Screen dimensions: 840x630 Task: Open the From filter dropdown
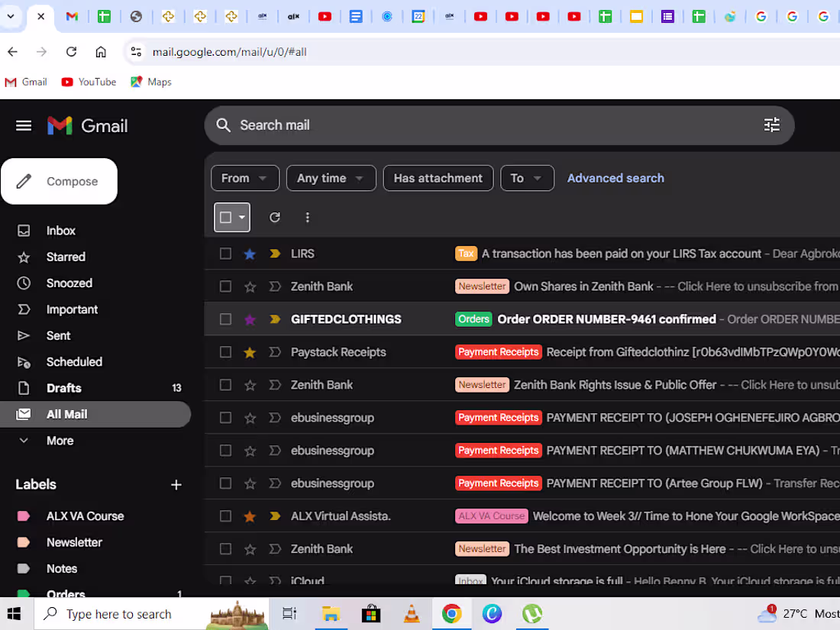point(245,179)
